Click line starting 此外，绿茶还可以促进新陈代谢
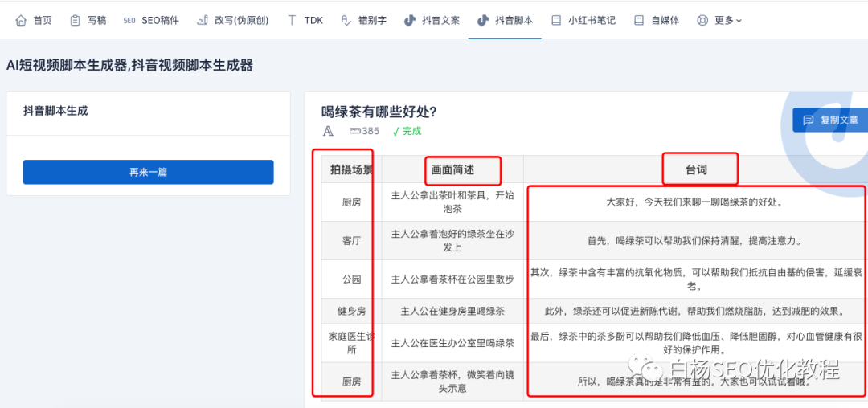This screenshot has height=408, width=868. 695,312
